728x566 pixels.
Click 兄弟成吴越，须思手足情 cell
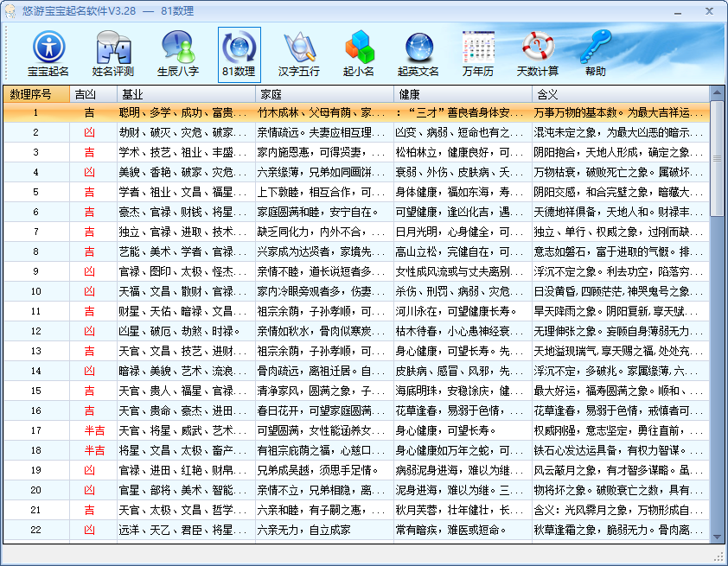click(x=324, y=470)
